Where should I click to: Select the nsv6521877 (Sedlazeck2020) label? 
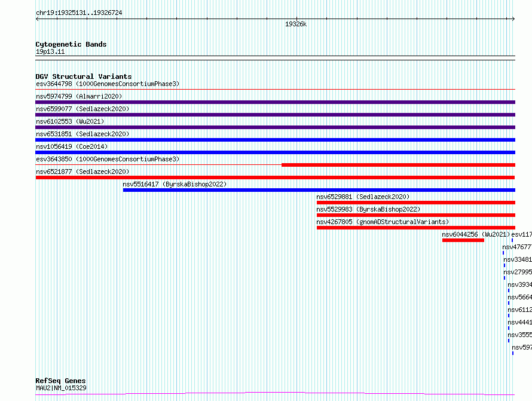(x=82, y=172)
